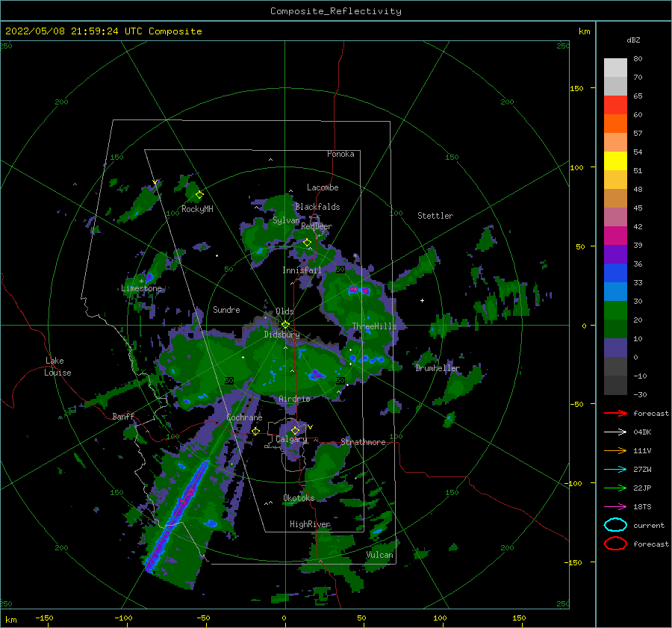Image resolution: width=672 pixels, height=628 pixels.
Task: Click the Lacombe city label
Action: (323, 187)
